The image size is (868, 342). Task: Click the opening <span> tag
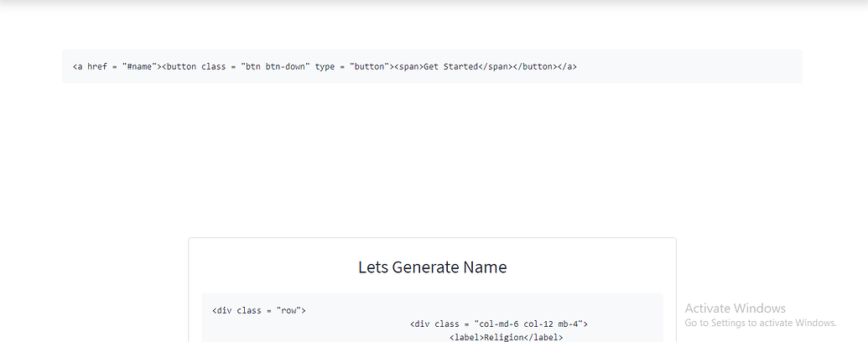click(408, 66)
